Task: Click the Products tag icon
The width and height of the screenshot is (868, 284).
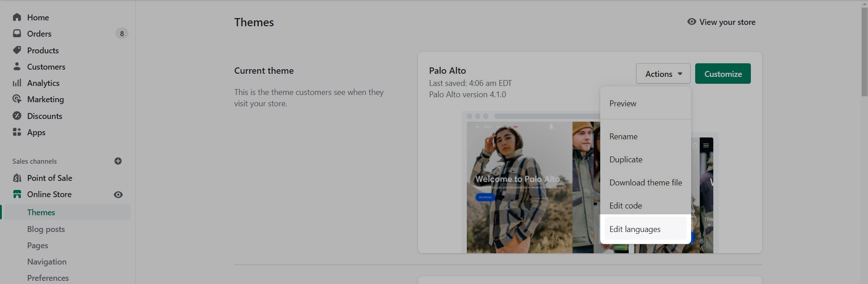Action: pyautogui.click(x=17, y=50)
